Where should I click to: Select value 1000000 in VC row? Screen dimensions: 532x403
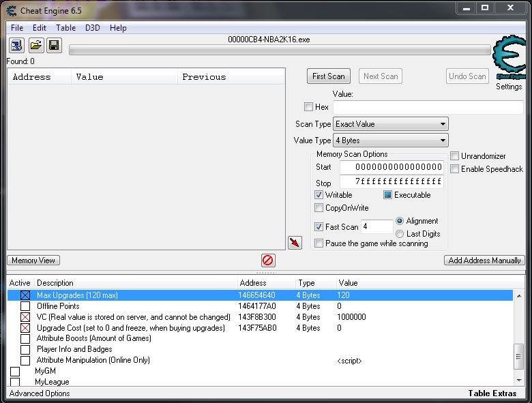[351, 317]
